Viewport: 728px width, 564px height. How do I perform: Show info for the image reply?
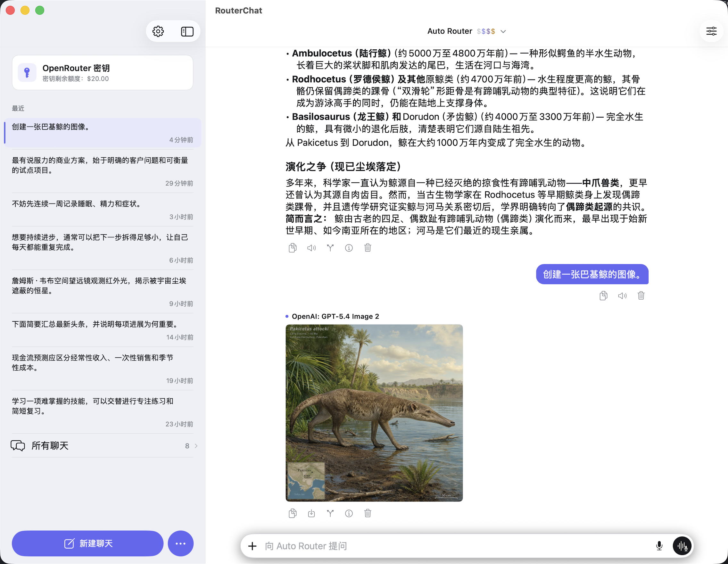(349, 513)
